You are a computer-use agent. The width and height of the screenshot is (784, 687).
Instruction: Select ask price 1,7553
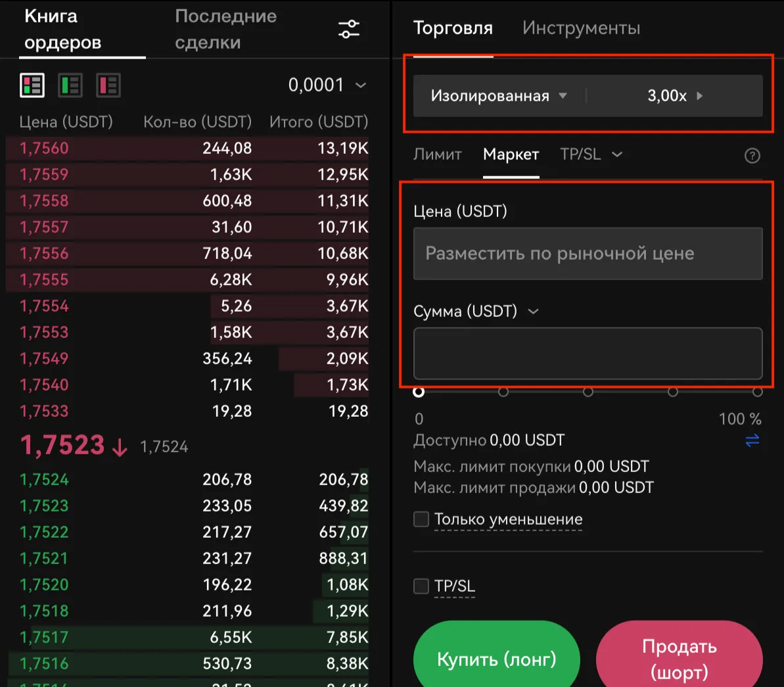[44, 332]
